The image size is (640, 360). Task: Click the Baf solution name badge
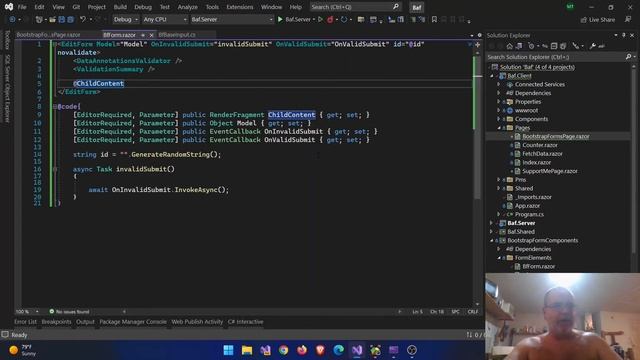416,7
